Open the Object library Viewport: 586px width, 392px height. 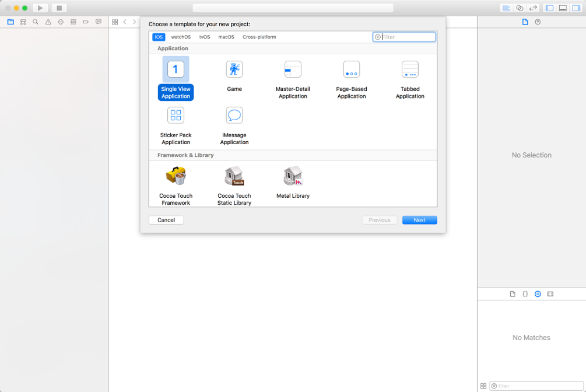point(538,294)
